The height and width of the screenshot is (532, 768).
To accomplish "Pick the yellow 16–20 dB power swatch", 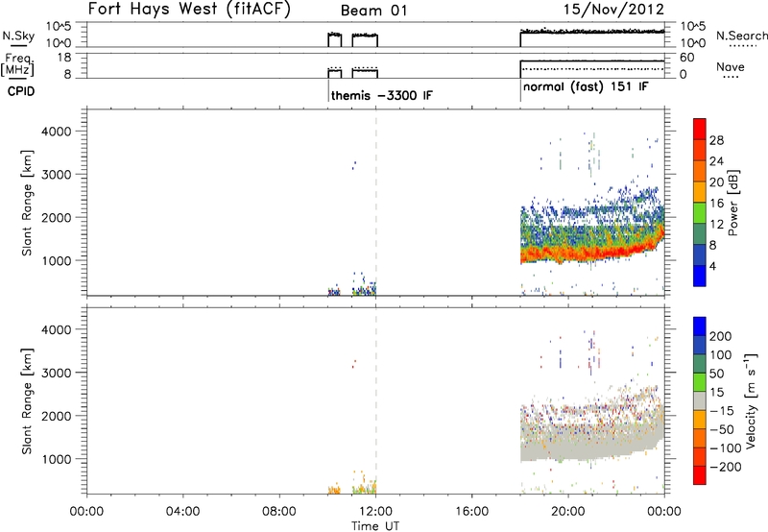I will (x=700, y=192).
